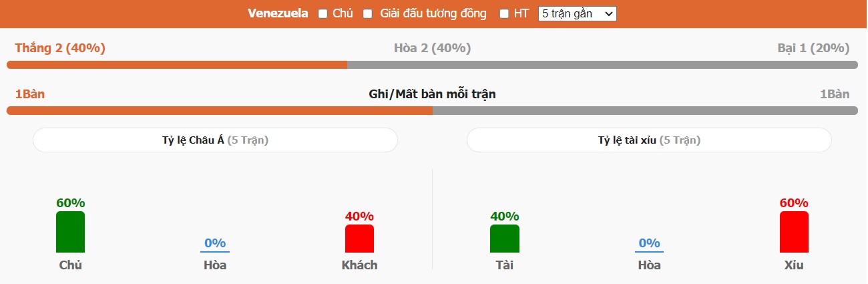Image resolution: width=868 pixels, height=284 pixels.
Task: Click the red Khách 40% bar
Action: (359, 239)
